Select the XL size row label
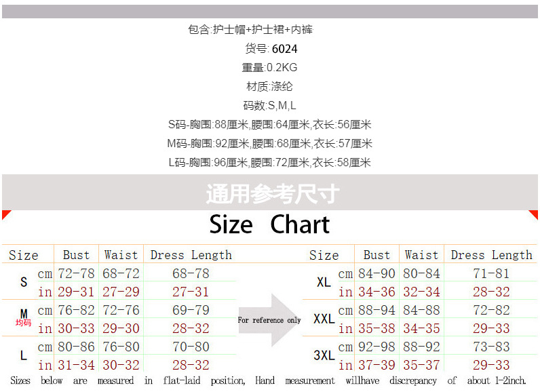Screen dimensions: 540x392 [x=324, y=282]
